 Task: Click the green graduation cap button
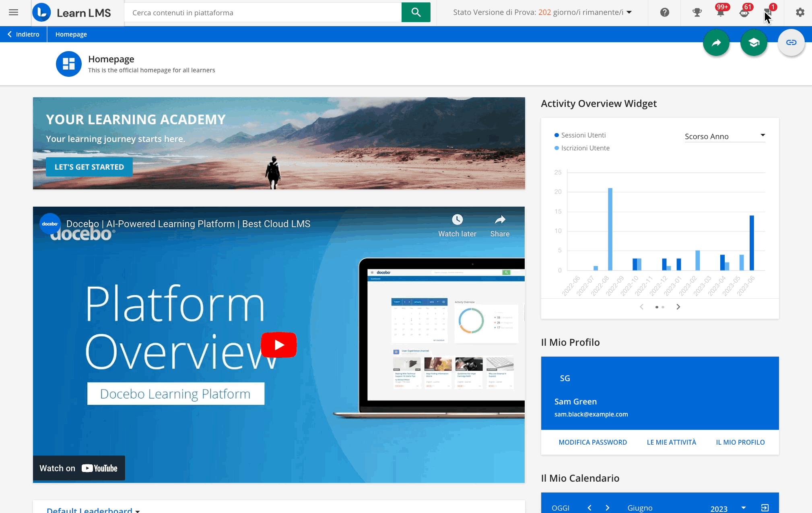[754, 42]
